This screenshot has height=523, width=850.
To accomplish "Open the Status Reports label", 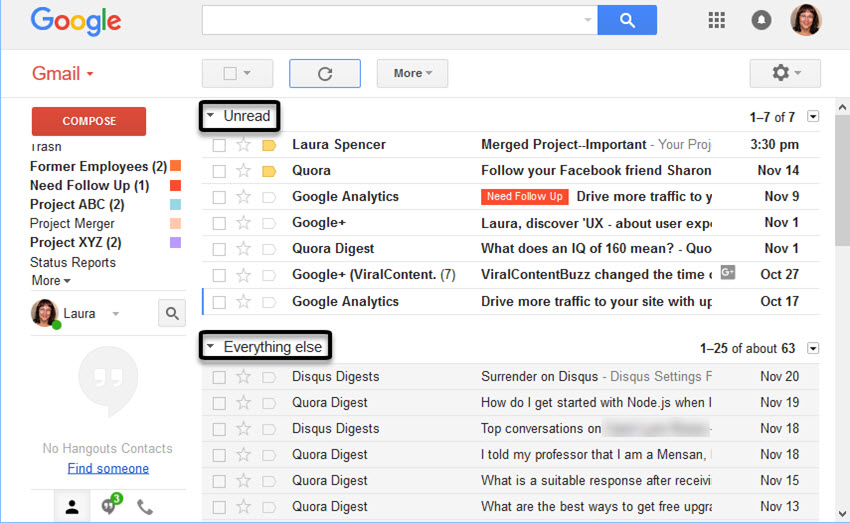I will click(x=73, y=262).
